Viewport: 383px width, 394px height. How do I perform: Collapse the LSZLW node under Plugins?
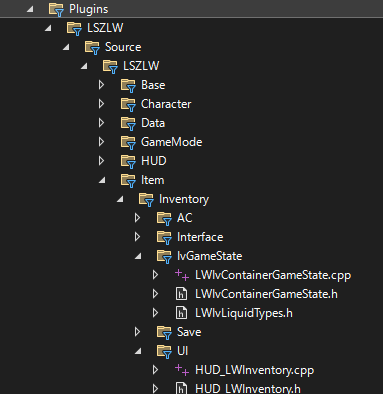point(48,28)
